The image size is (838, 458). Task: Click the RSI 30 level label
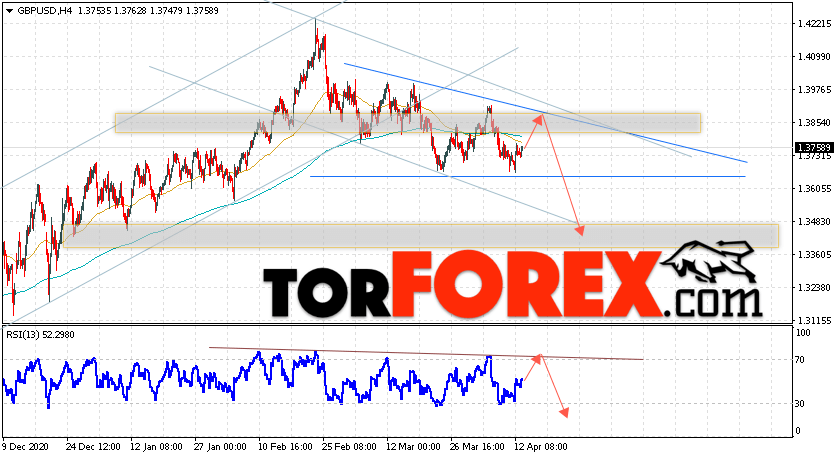[800, 403]
